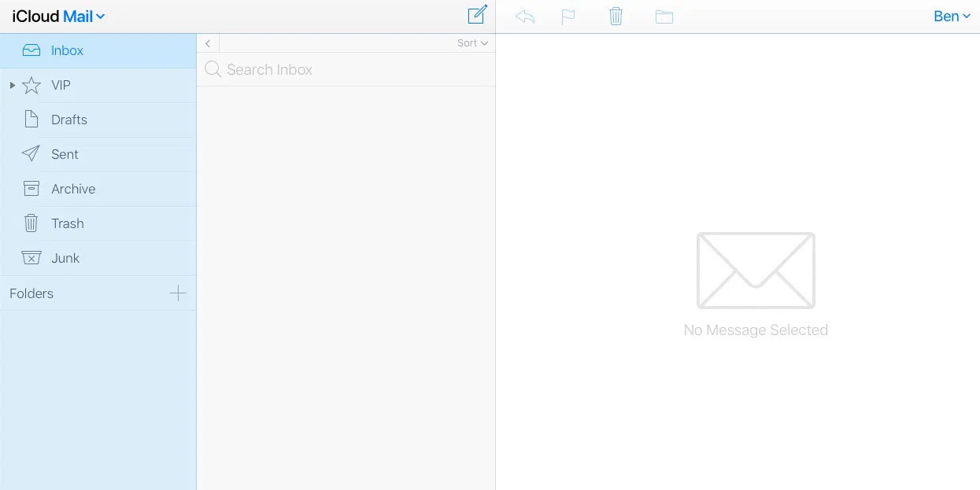Go to the Sent mailbox

pyautogui.click(x=98, y=154)
